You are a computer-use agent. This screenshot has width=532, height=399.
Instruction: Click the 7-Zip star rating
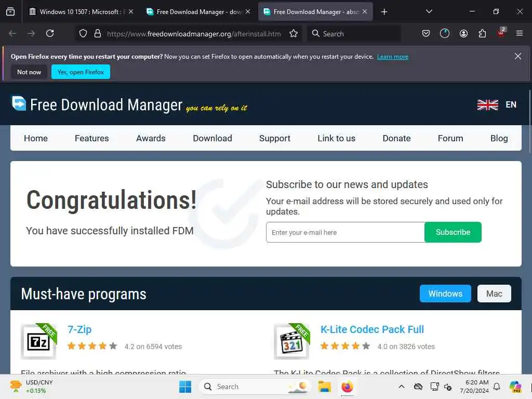(x=92, y=346)
